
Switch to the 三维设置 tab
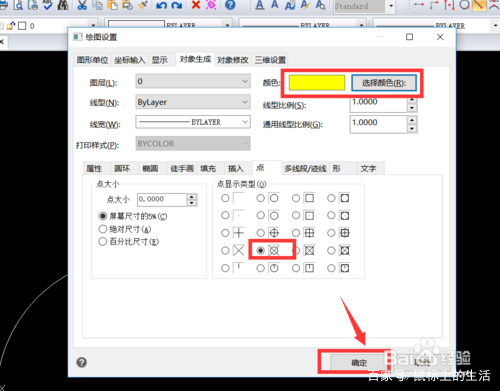tap(270, 60)
